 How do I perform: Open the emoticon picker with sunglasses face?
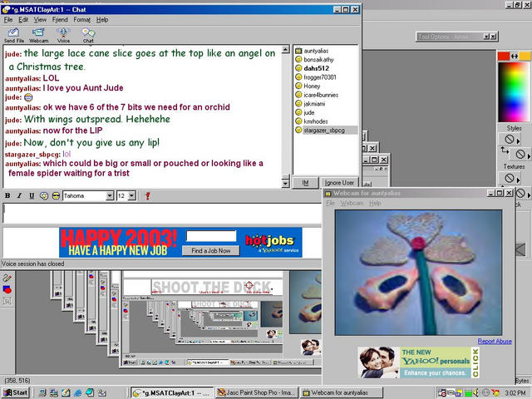pyautogui.click(x=56, y=196)
